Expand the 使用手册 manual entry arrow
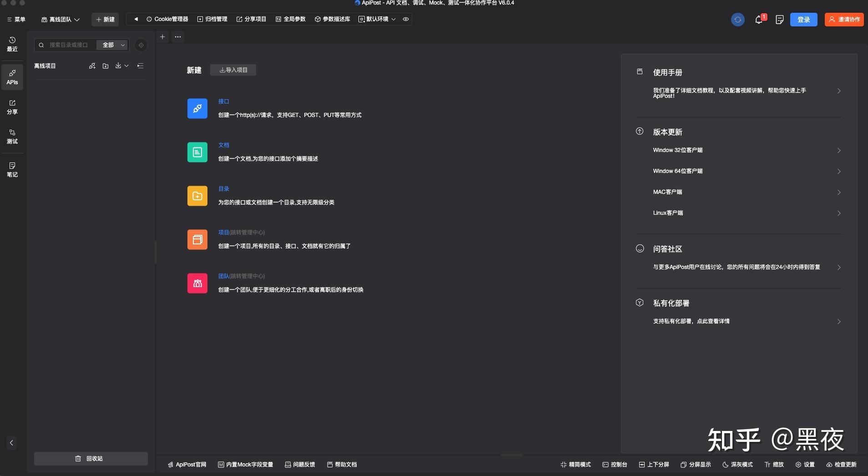 click(x=839, y=91)
